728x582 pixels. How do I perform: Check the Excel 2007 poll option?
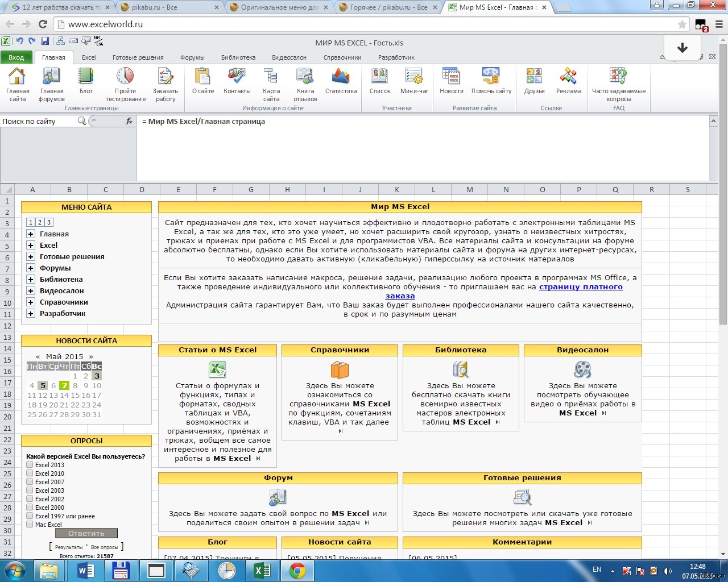click(30, 481)
